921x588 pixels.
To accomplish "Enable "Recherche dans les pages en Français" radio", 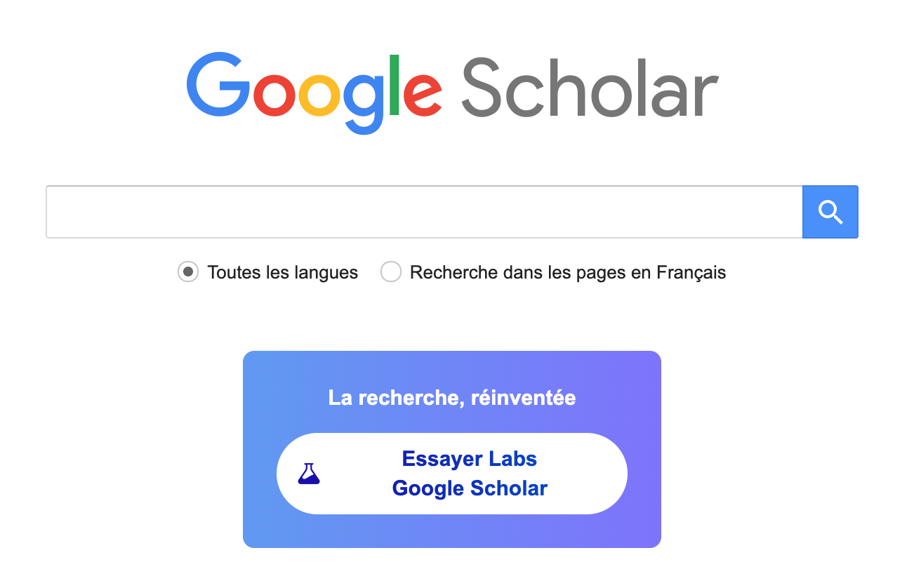I will pyautogui.click(x=390, y=272).
